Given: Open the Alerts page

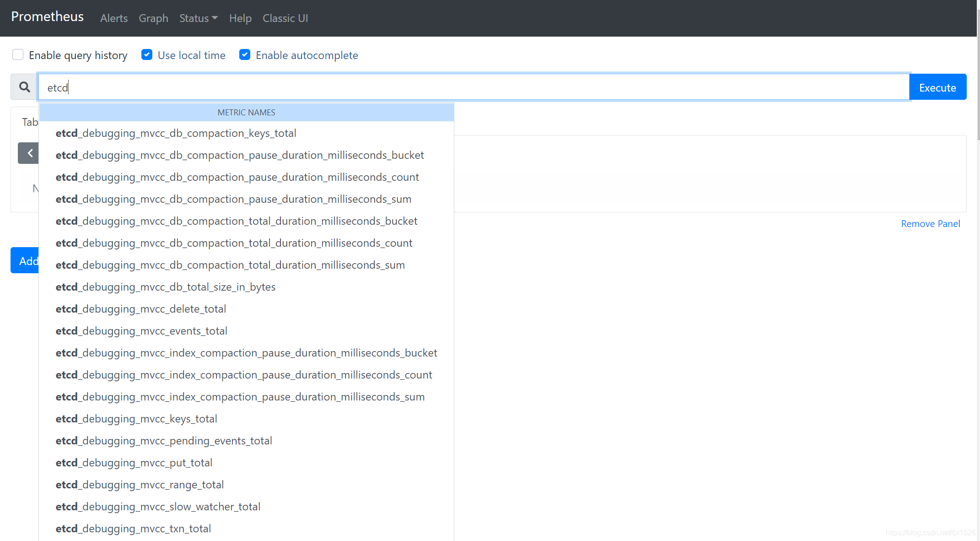Looking at the screenshot, I should [114, 18].
